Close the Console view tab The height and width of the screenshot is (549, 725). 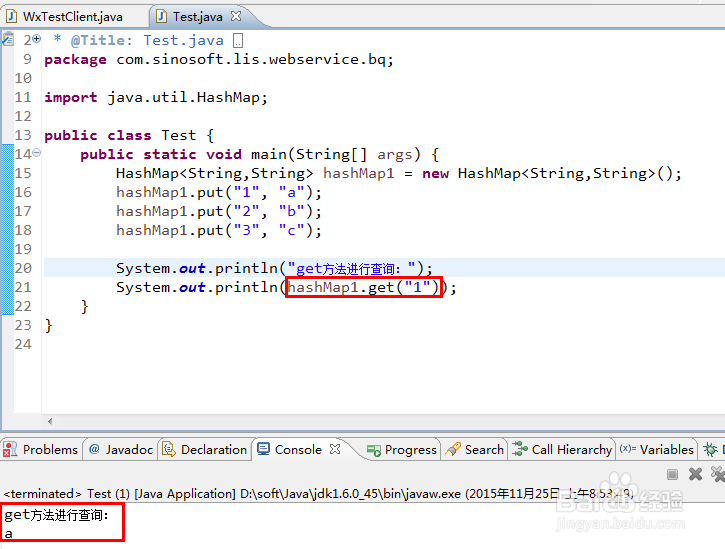pos(335,449)
